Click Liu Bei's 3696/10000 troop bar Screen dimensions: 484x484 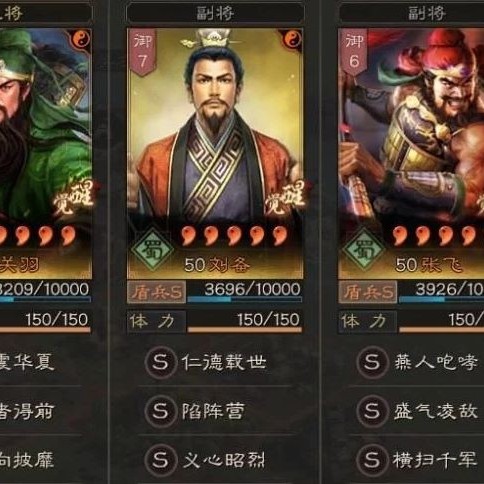point(245,292)
